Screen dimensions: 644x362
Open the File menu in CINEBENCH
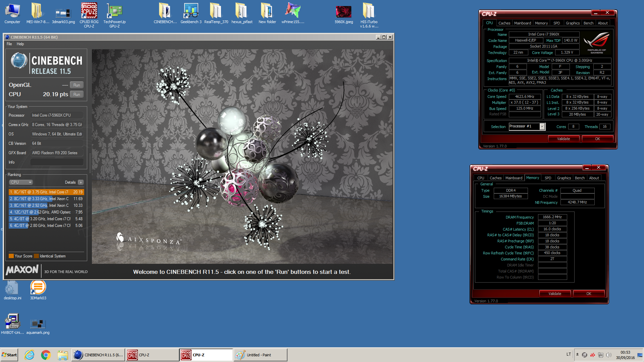pyautogui.click(x=9, y=44)
